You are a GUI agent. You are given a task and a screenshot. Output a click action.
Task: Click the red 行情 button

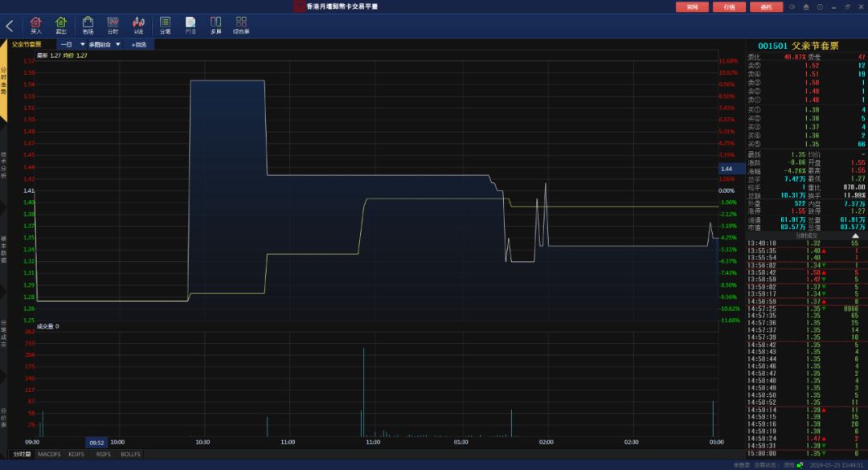(729, 7)
